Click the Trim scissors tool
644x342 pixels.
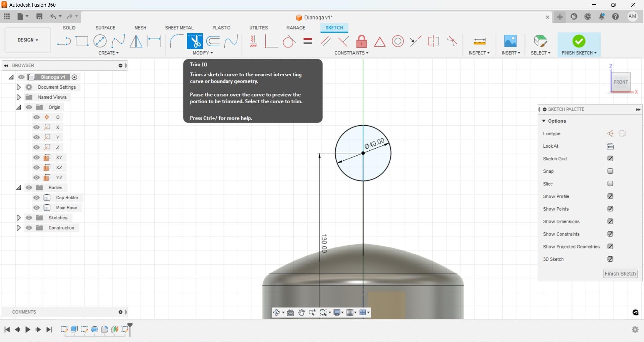coord(195,41)
